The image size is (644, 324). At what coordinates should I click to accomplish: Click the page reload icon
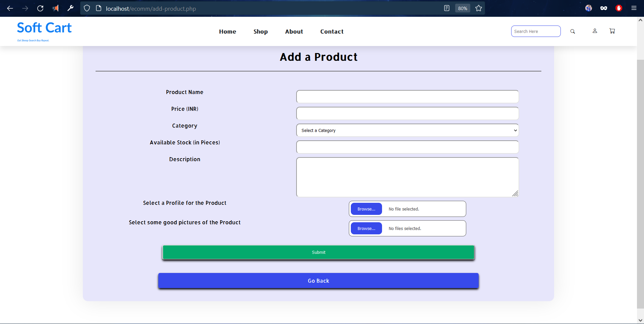tap(40, 8)
